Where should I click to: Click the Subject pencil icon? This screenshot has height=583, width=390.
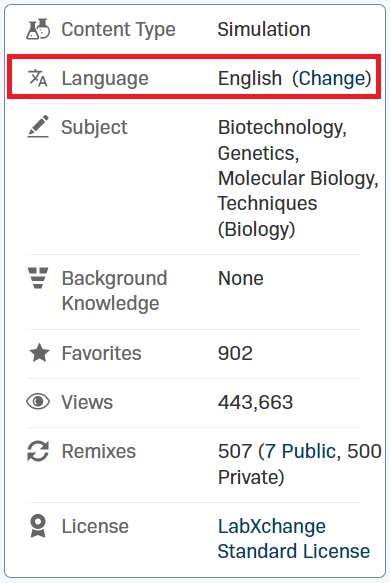point(38,126)
